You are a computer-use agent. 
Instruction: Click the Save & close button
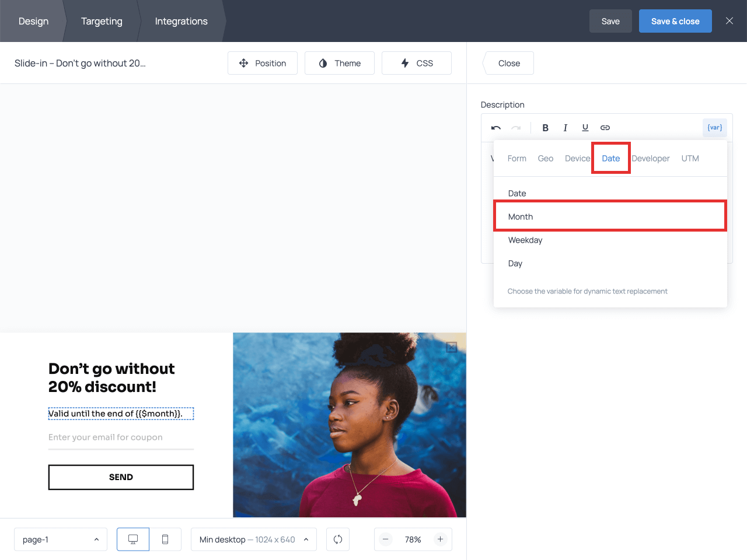coord(675,21)
